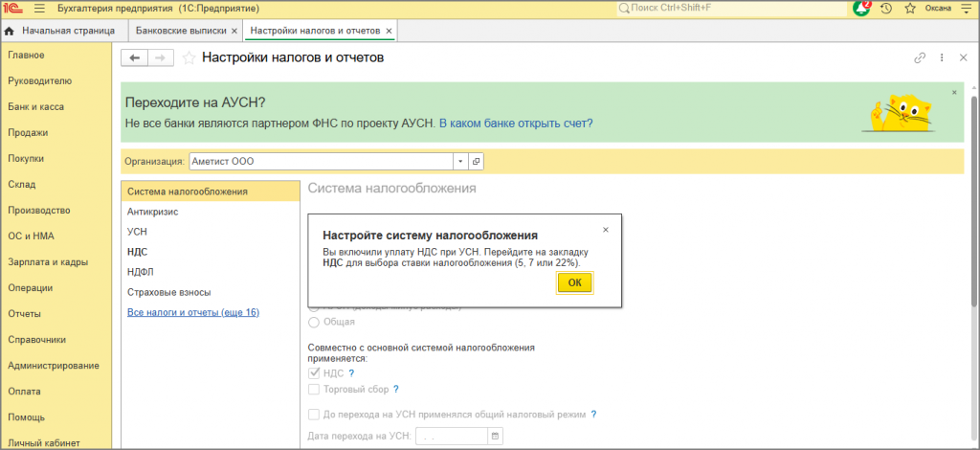Viewport: 980px width, 450px height.
Task: Copy link using the chain icon
Action: pyautogui.click(x=920, y=58)
